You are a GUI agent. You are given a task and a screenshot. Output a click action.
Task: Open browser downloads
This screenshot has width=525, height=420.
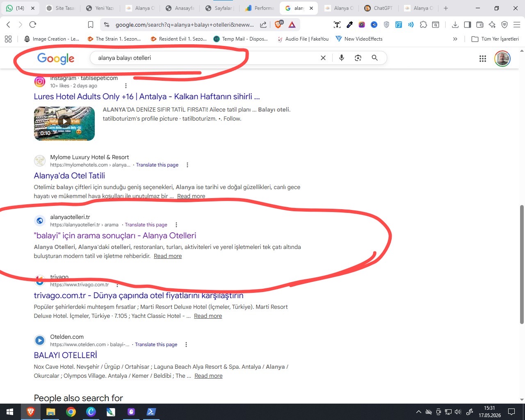455,25
